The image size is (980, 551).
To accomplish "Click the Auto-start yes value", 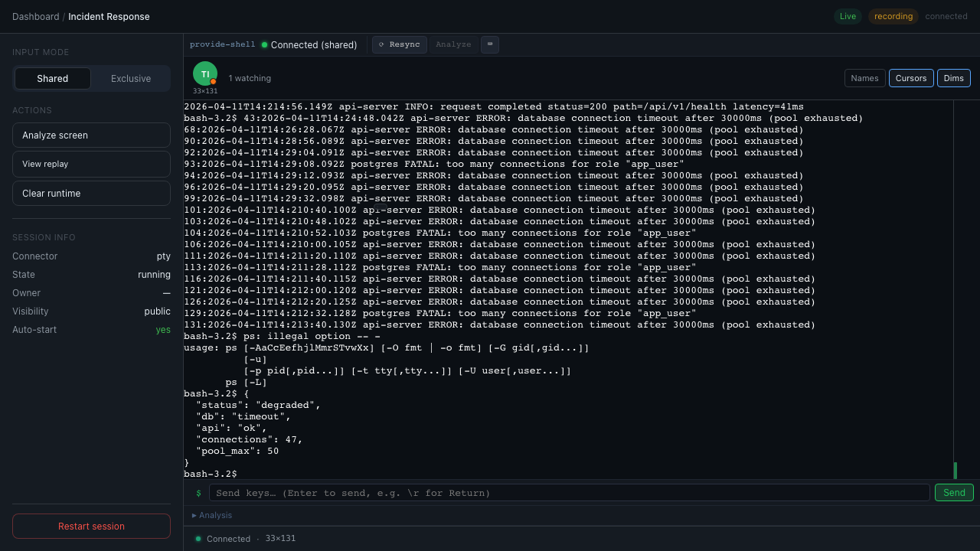I will [x=163, y=330].
